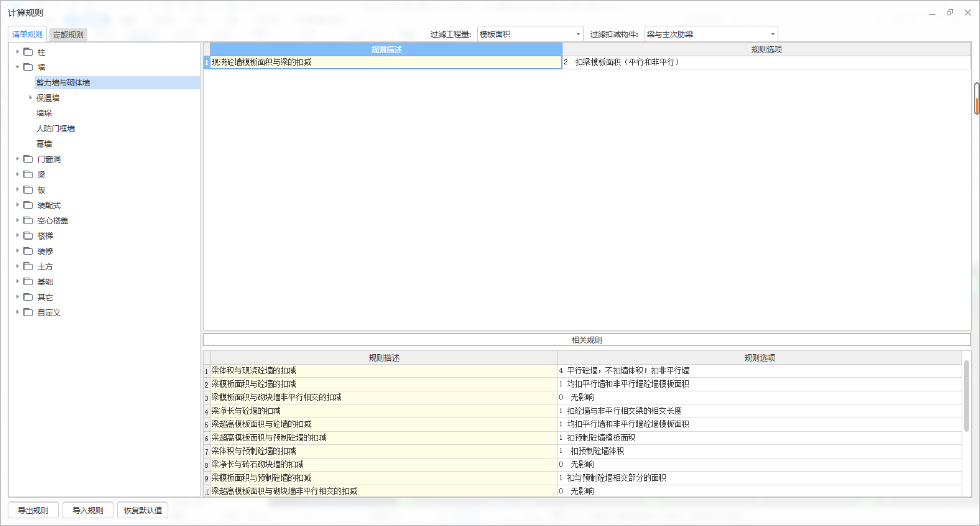This screenshot has width=980, height=526.
Task: Click the folder icon next to 其它
Action: point(28,297)
